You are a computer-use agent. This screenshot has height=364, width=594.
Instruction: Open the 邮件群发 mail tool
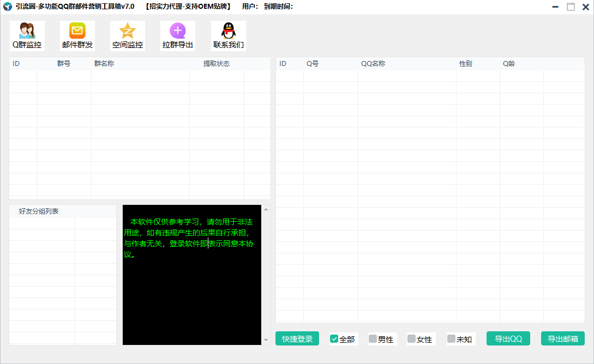(x=77, y=36)
